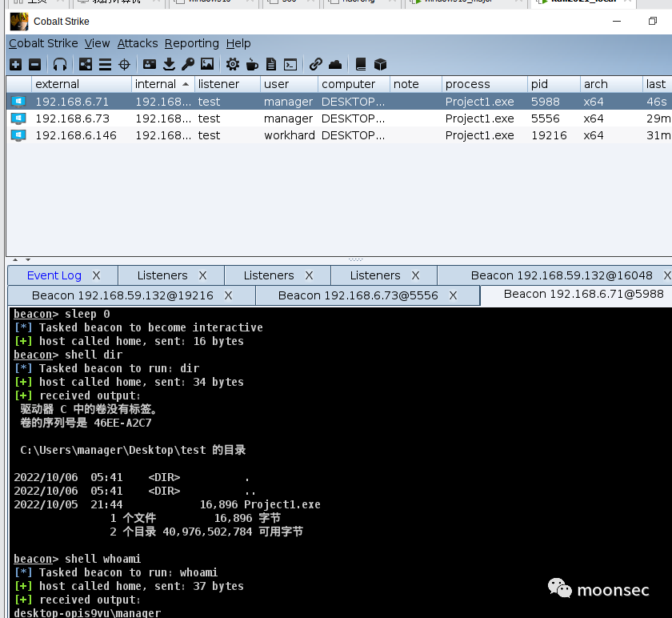Sort by the arch column header
This screenshot has height=618, width=672.
pyautogui.click(x=611, y=84)
